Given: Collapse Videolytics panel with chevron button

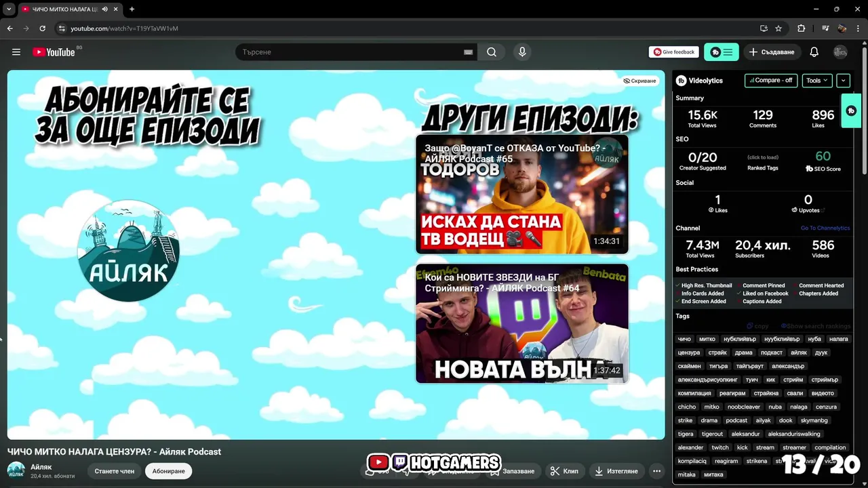Looking at the screenshot, I should click(843, 81).
